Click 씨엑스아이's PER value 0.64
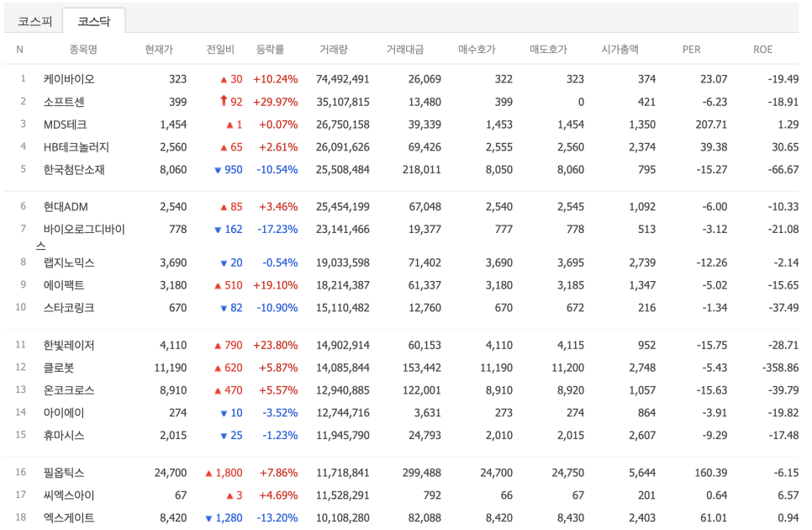This screenshot has width=812, height=530. click(717, 496)
